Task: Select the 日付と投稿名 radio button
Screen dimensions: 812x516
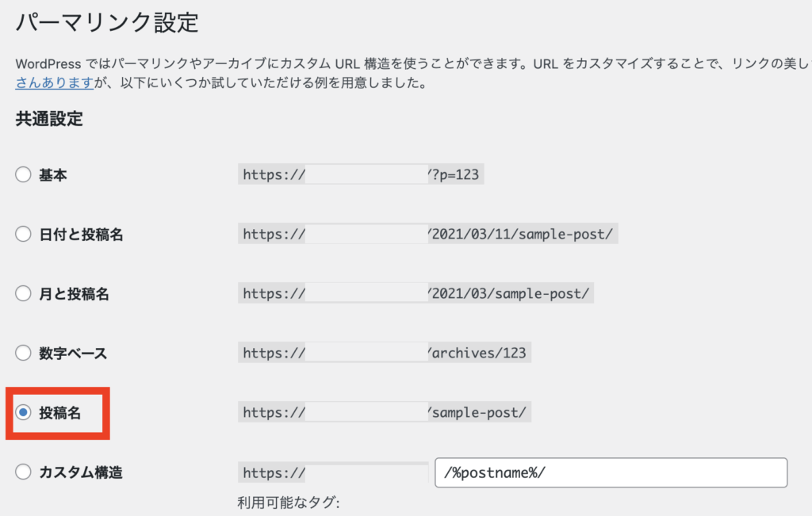Action: click(23, 235)
